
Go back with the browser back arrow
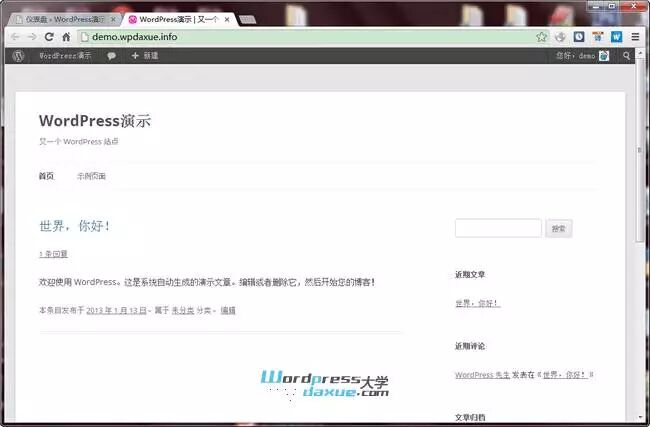15,37
